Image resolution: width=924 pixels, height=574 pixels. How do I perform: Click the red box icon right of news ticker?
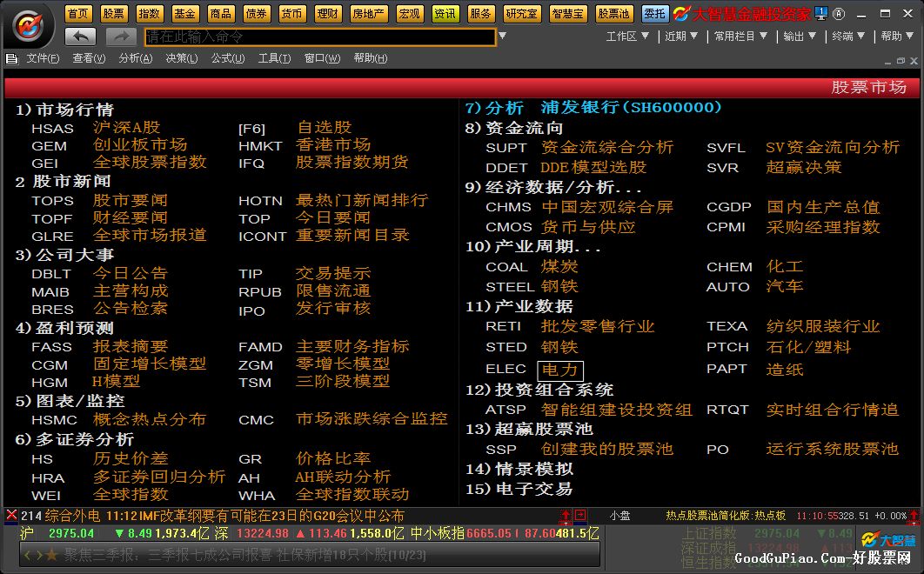click(x=580, y=515)
